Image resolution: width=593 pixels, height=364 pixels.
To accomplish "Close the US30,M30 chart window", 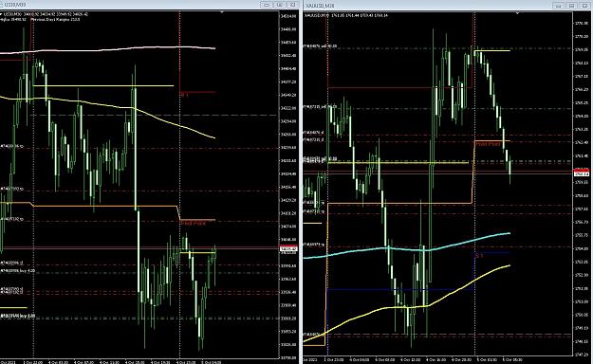I will coord(293,5).
